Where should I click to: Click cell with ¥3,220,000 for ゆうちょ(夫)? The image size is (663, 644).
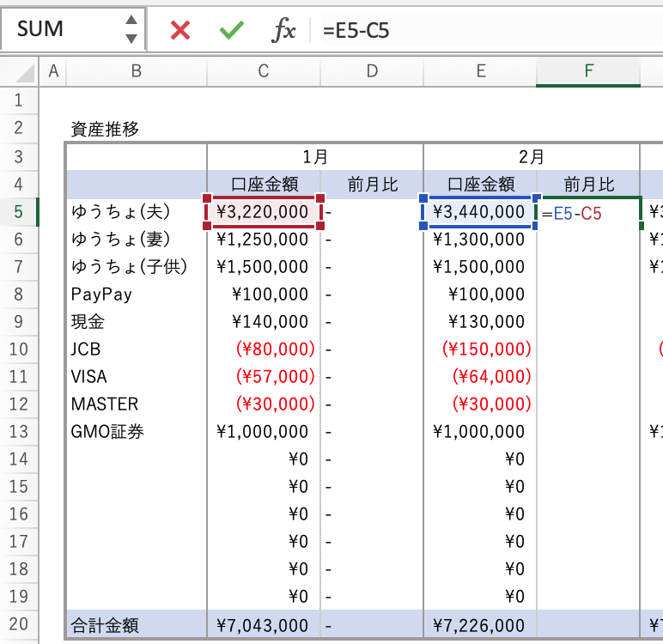coord(264,212)
